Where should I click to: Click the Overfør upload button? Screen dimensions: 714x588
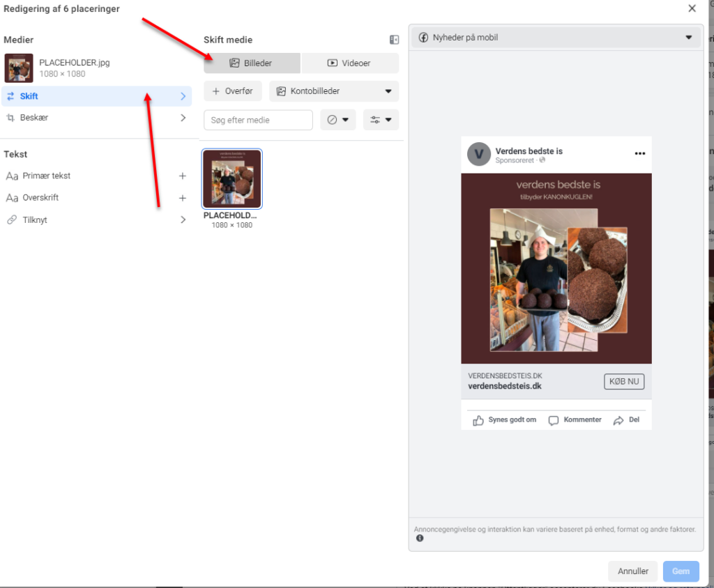tap(233, 91)
